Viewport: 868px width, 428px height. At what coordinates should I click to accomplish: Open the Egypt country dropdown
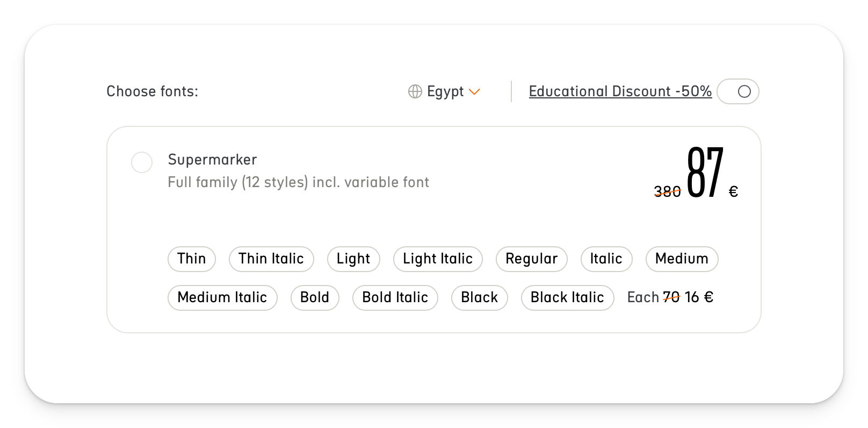point(446,91)
